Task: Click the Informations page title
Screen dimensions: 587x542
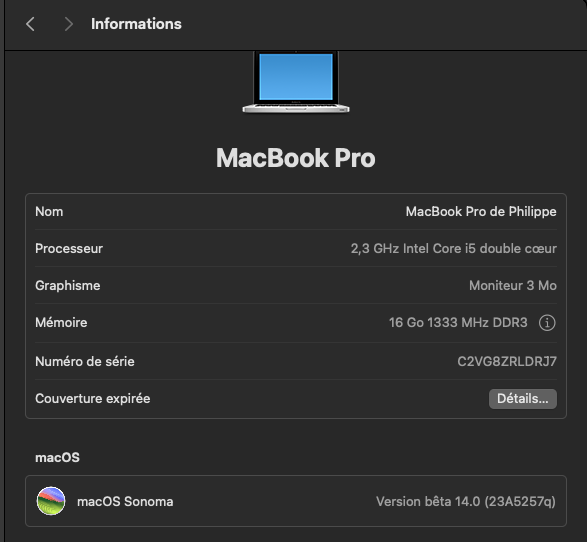Action: pos(136,24)
